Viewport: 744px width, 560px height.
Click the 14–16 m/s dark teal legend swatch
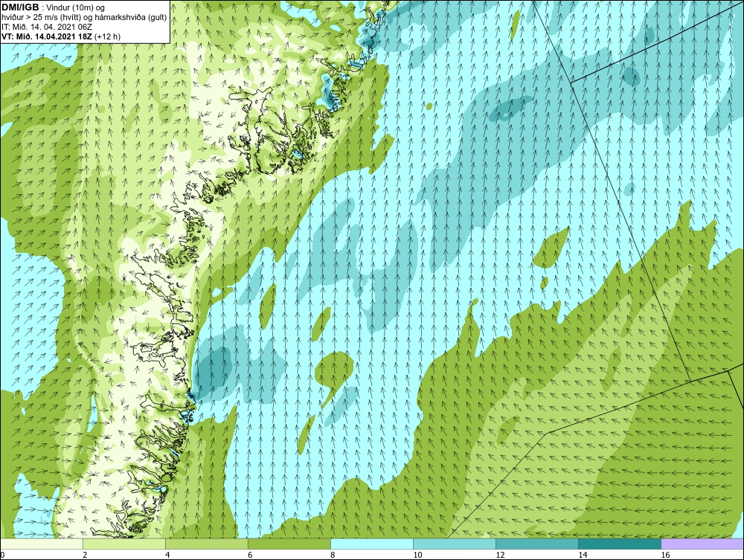(x=619, y=544)
